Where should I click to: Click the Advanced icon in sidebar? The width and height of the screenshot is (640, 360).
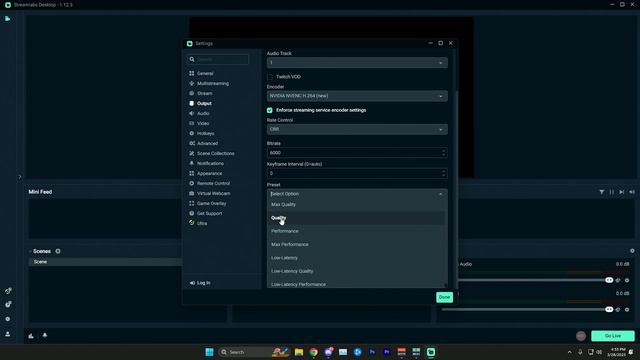pyautogui.click(x=192, y=143)
